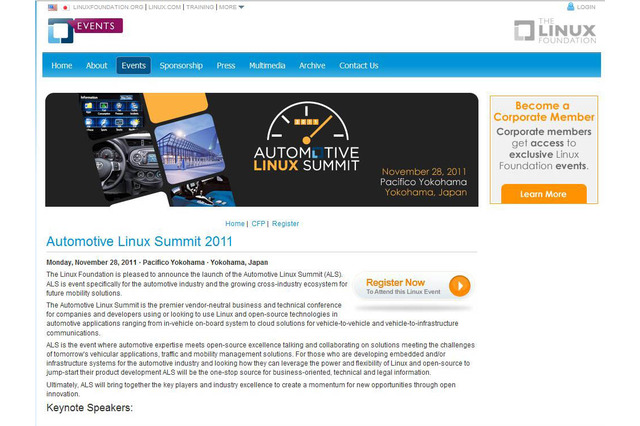Click the Learn More orange button
This screenshot has height=426, width=640.
[544, 194]
